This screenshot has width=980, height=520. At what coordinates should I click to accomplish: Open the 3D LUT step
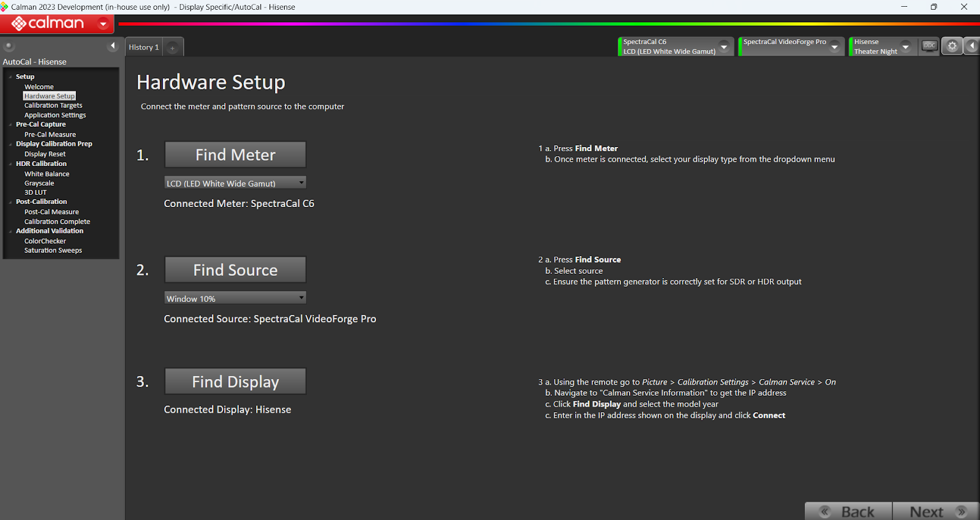coord(36,192)
